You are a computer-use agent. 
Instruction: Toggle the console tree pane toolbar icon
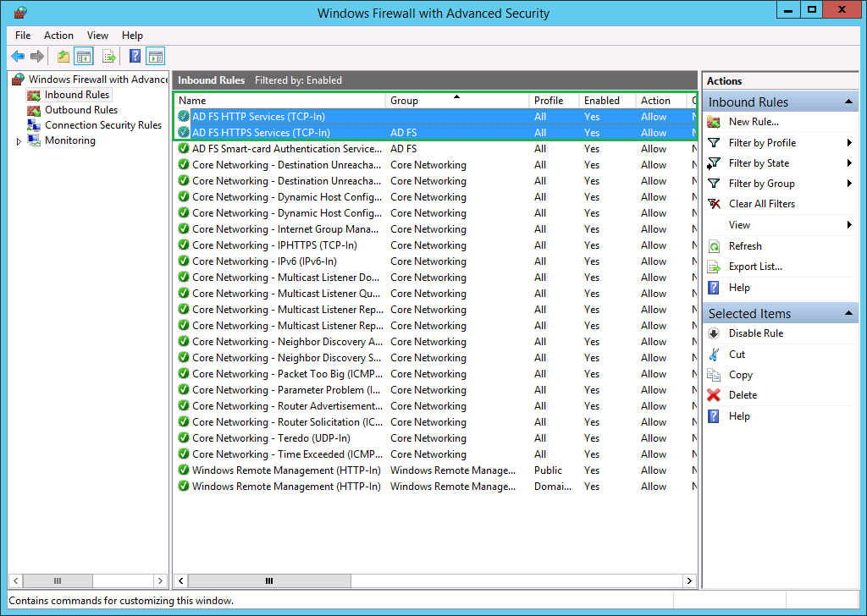(x=84, y=57)
